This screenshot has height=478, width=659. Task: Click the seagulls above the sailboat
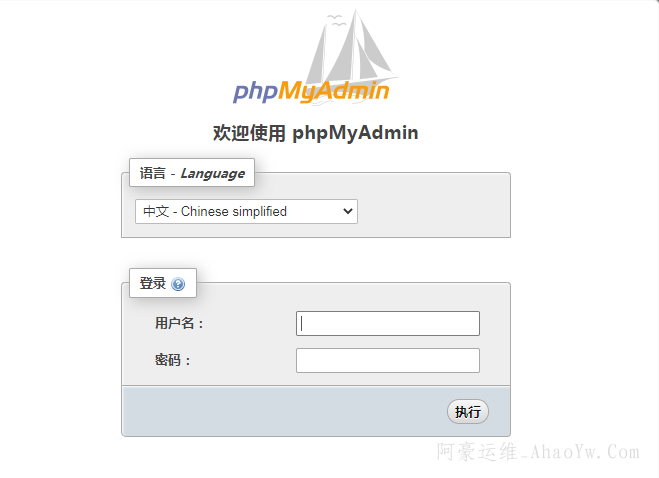(x=337, y=20)
